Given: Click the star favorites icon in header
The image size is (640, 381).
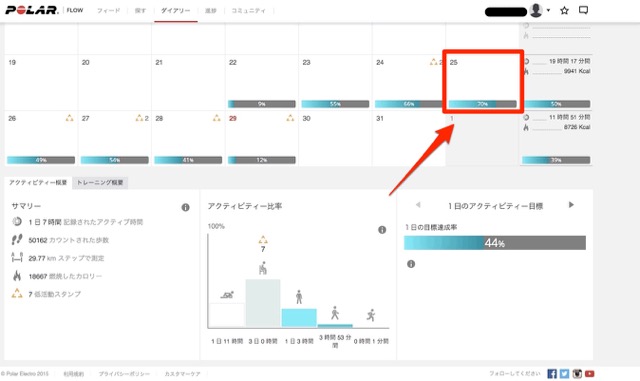Looking at the screenshot, I should 564,11.
